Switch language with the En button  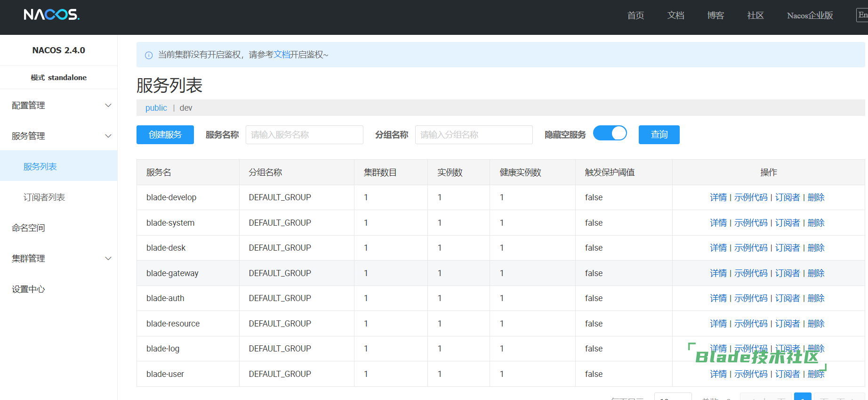tap(862, 15)
